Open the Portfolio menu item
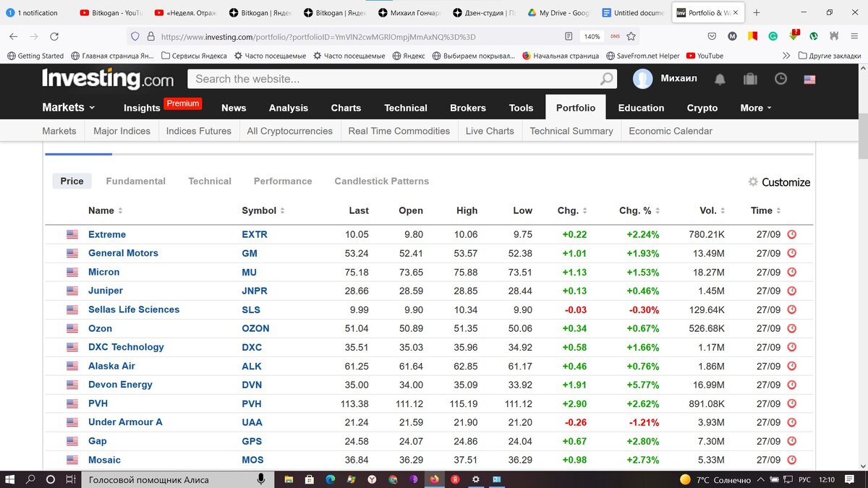This screenshot has width=868, height=488. [x=576, y=108]
